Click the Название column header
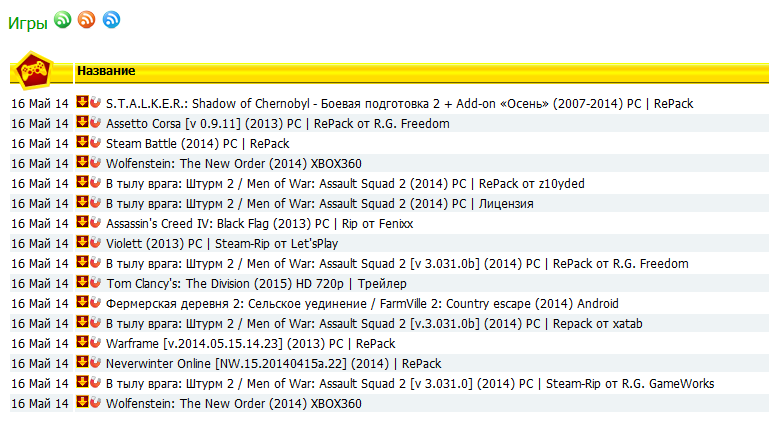 [106, 71]
